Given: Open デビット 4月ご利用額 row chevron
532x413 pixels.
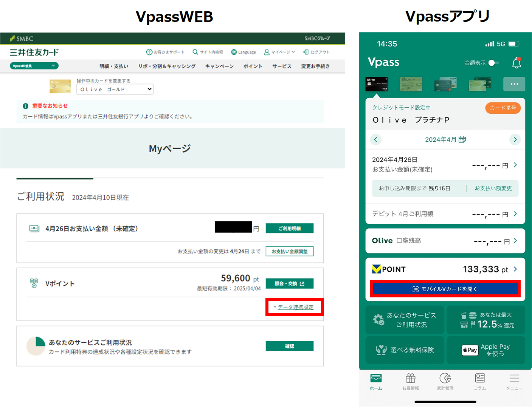Looking at the screenshot, I should point(515,214).
